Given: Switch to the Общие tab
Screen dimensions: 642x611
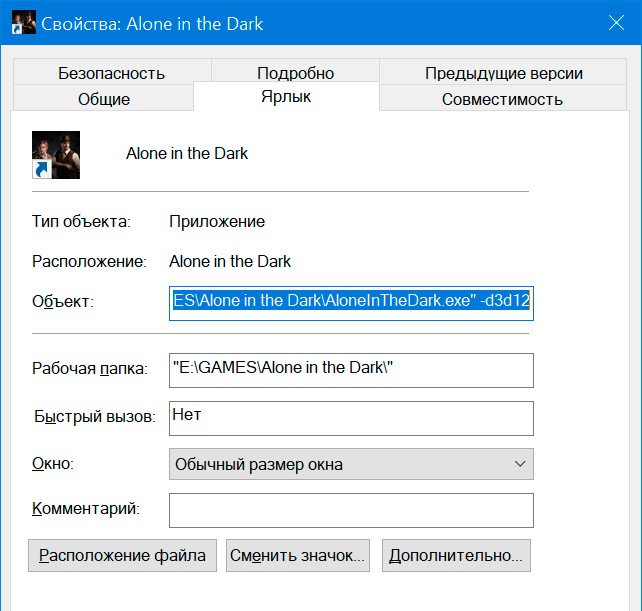Looking at the screenshot, I should pyautogui.click(x=104, y=98).
